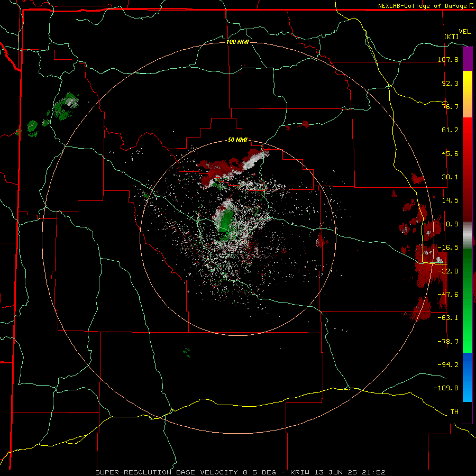Click the TH threshold label

pyautogui.click(x=454, y=412)
